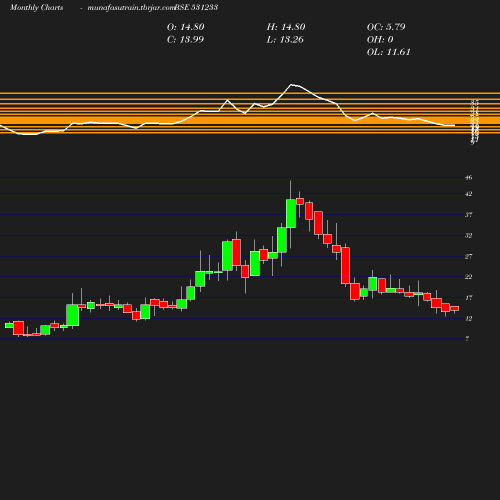Screen dimensions: 500x500
Task: Click the last red candle on the right
Action: (455, 308)
